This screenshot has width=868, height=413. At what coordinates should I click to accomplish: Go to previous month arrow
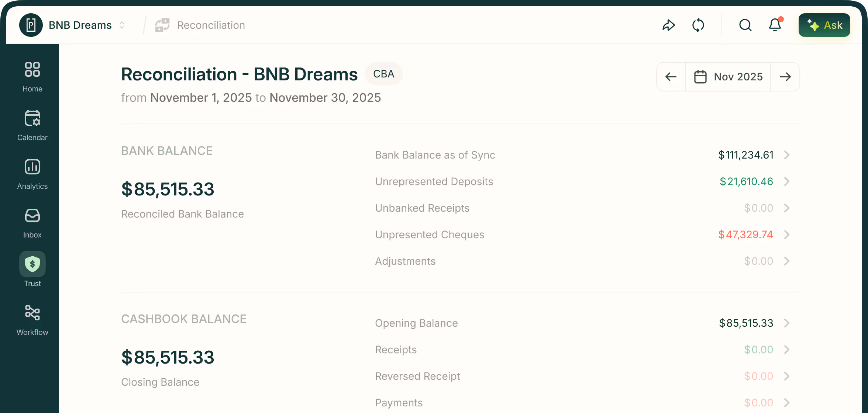pyautogui.click(x=671, y=77)
